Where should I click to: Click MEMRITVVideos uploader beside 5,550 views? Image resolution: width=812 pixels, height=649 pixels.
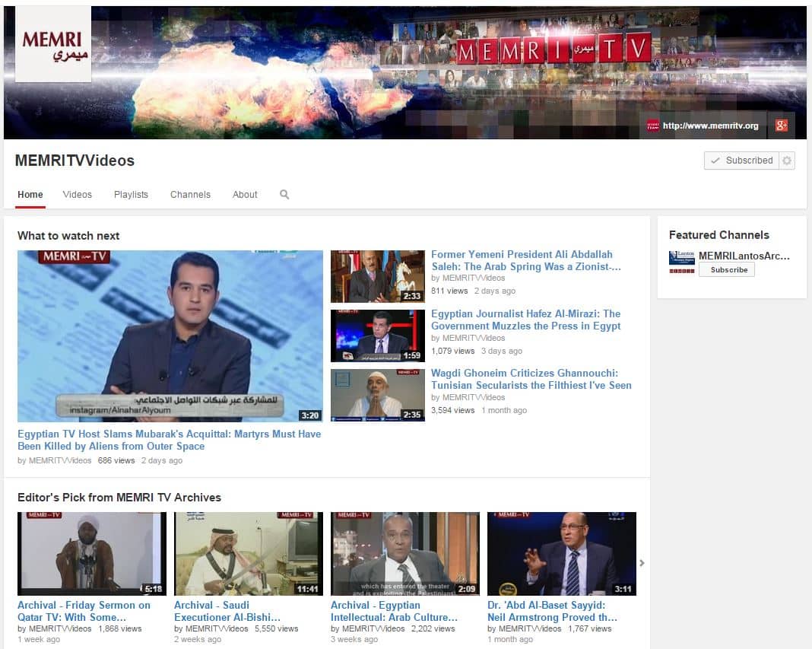(217, 628)
